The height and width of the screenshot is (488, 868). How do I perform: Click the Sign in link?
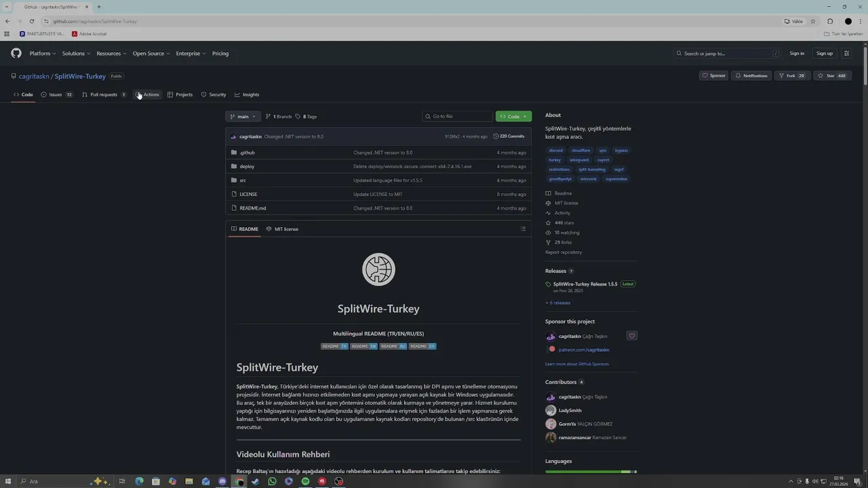pos(797,54)
